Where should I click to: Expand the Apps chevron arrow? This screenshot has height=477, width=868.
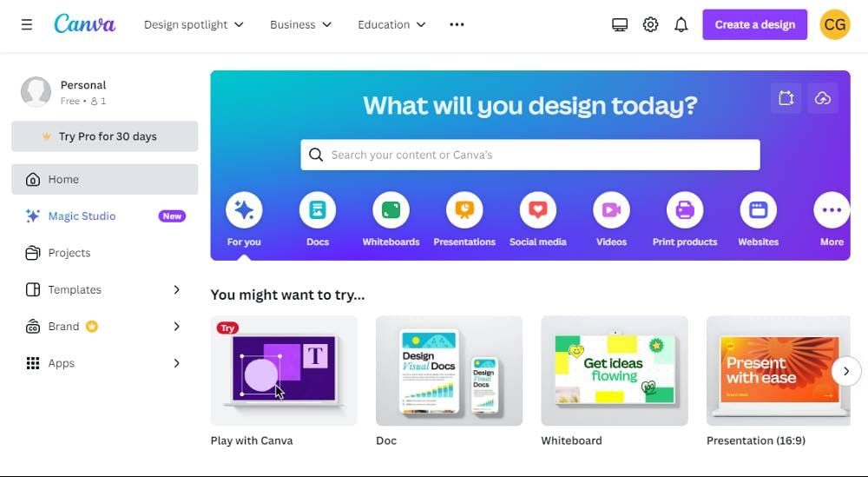(176, 363)
